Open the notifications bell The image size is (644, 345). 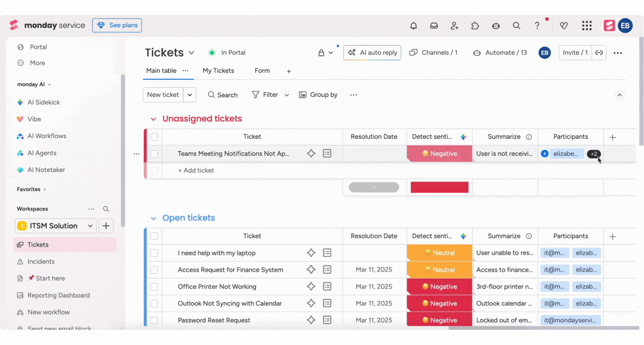click(413, 26)
